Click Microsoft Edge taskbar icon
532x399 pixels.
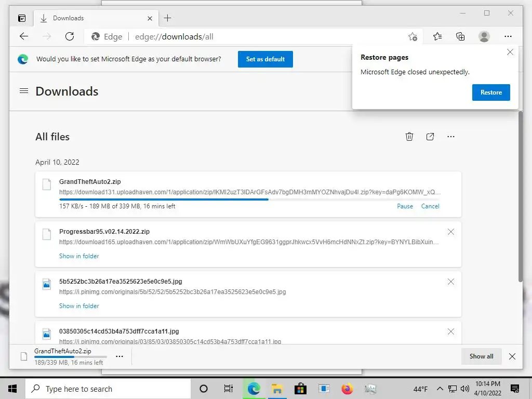point(254,389)
